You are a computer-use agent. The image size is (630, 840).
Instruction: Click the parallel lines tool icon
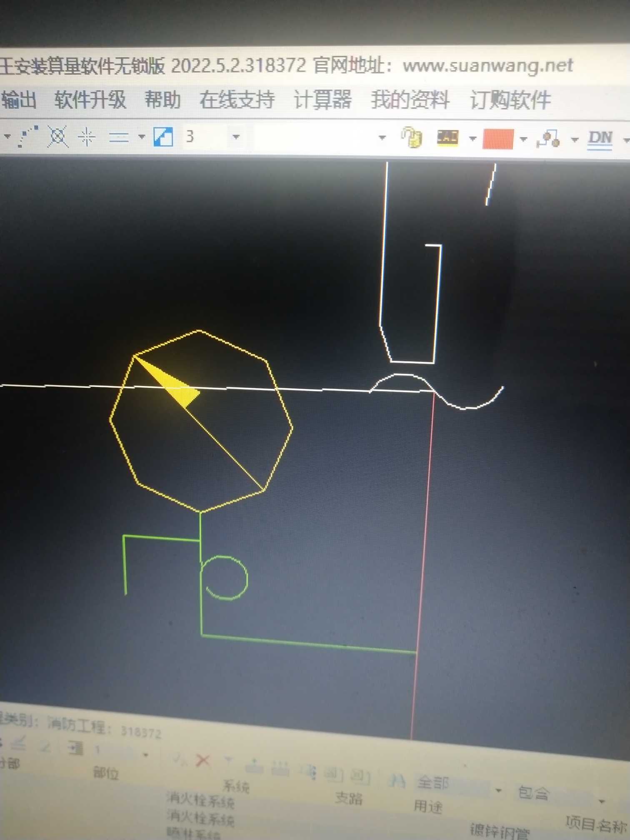[x=119, y=137]
